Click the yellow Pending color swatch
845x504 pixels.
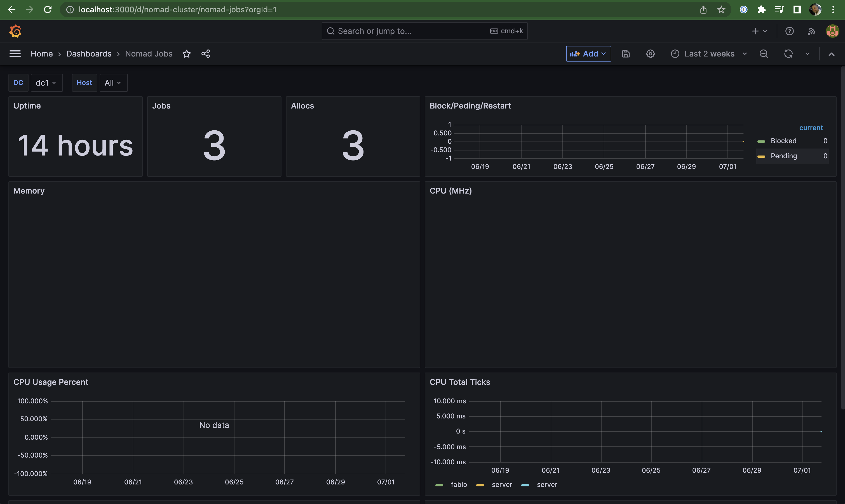pyautogui.click(x=761, y=157)
